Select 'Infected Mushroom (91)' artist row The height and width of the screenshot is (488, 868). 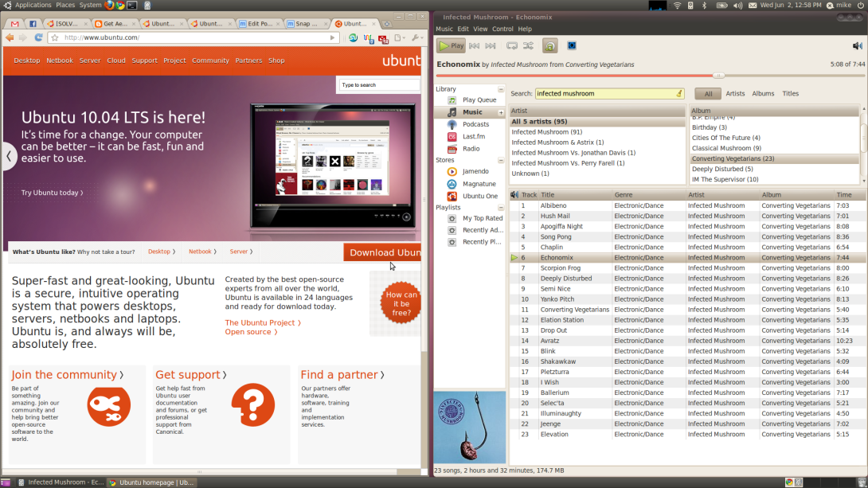[x=596, y=131]
